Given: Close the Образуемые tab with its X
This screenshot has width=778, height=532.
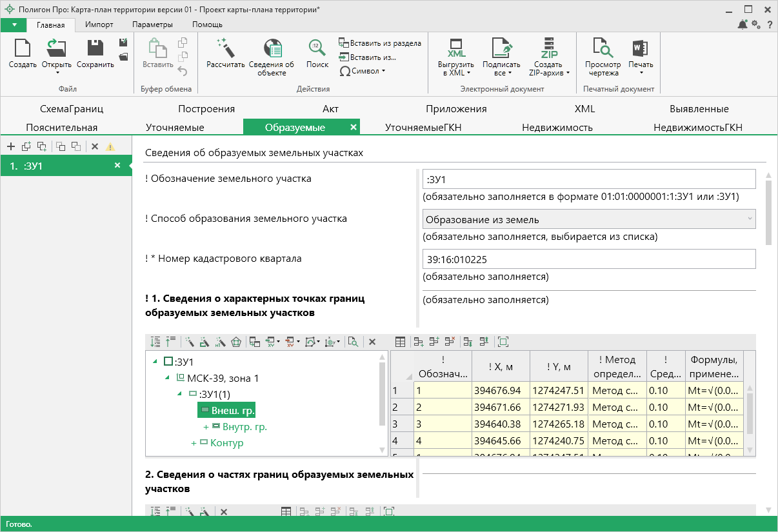Looking at the screenshot, I should [x=353, y=127].
